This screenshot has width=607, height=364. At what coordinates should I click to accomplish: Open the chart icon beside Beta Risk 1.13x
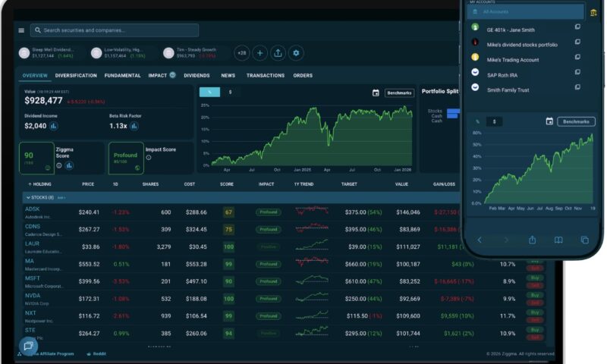(x=134, y=126)
